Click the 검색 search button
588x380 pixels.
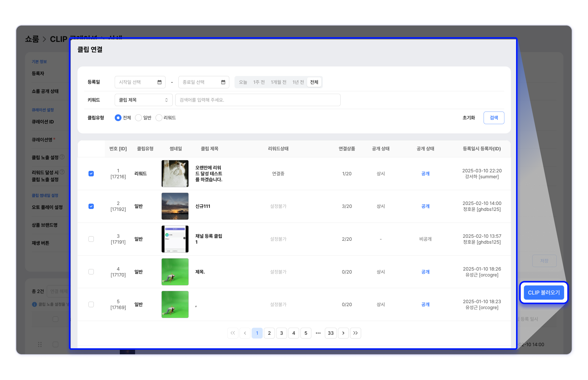(x=494, y=118)
